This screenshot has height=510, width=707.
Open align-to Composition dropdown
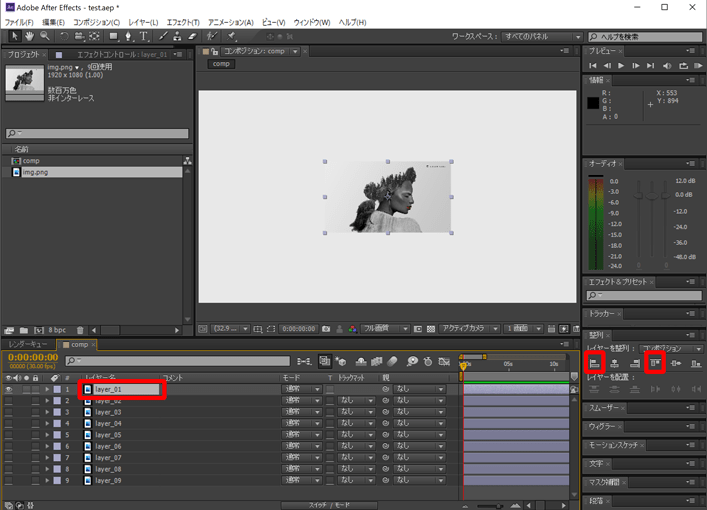click(x=671, y=349)
